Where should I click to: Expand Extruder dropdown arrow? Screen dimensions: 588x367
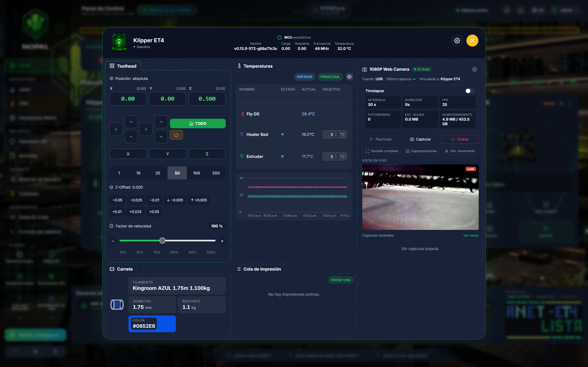pyautogui.click(x=282, y=157)
